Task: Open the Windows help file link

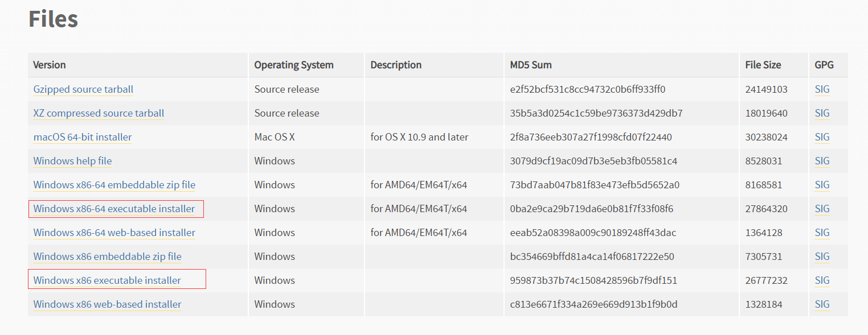Action: (x=72, y=161)
